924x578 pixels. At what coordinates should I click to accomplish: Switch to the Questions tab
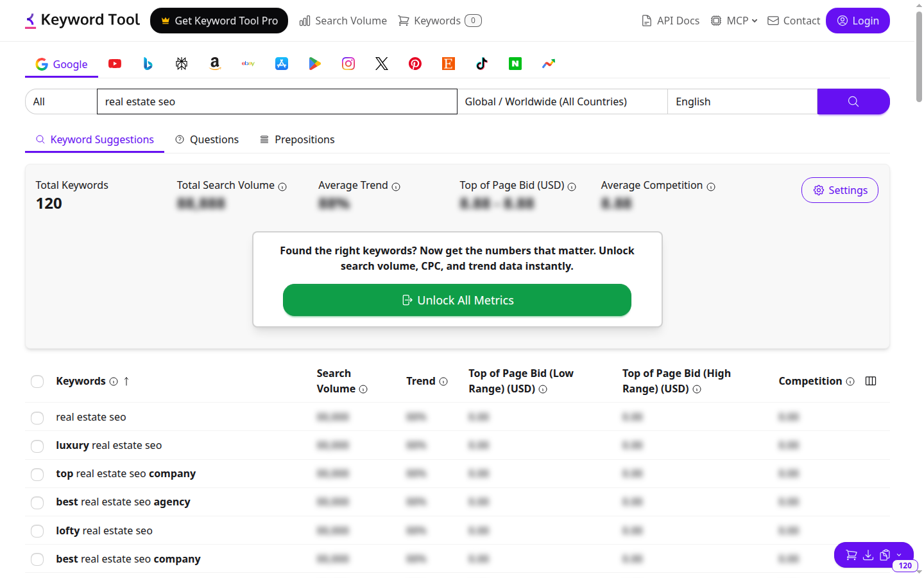(207, 139)
